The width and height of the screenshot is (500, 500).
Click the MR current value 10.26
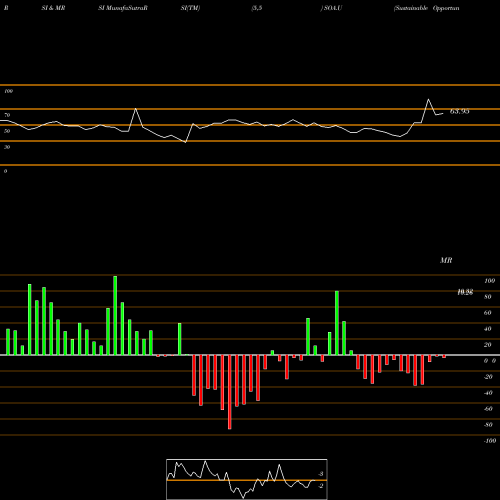pos(465,292)
